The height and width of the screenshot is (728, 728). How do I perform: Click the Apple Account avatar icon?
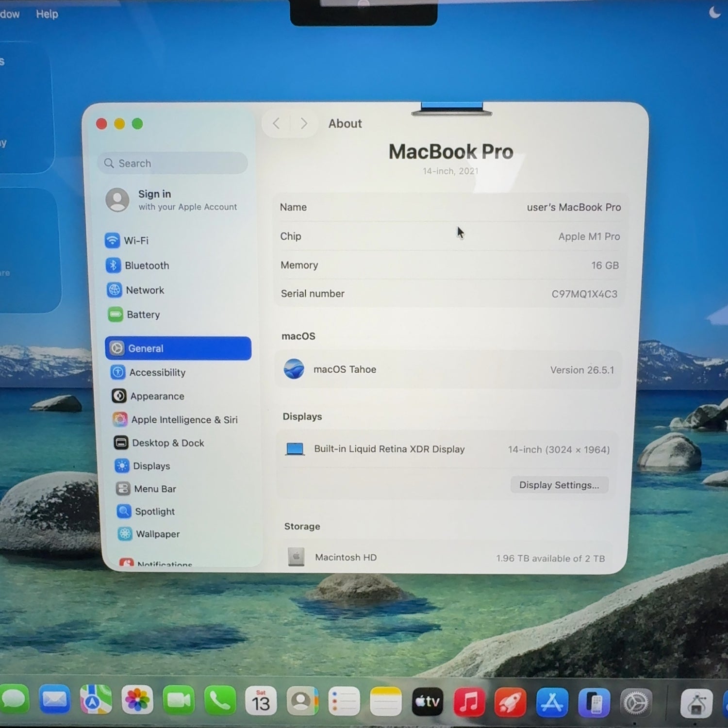point(117,200)
